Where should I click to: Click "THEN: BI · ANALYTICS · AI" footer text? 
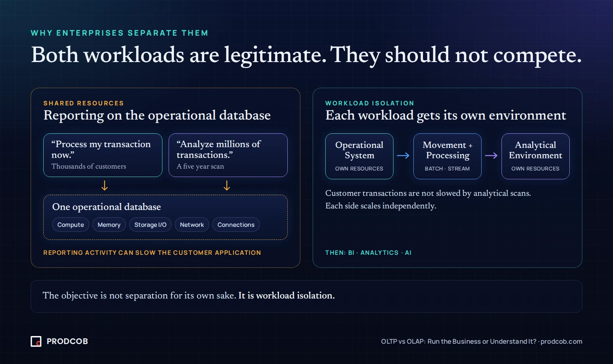point(368,253)
